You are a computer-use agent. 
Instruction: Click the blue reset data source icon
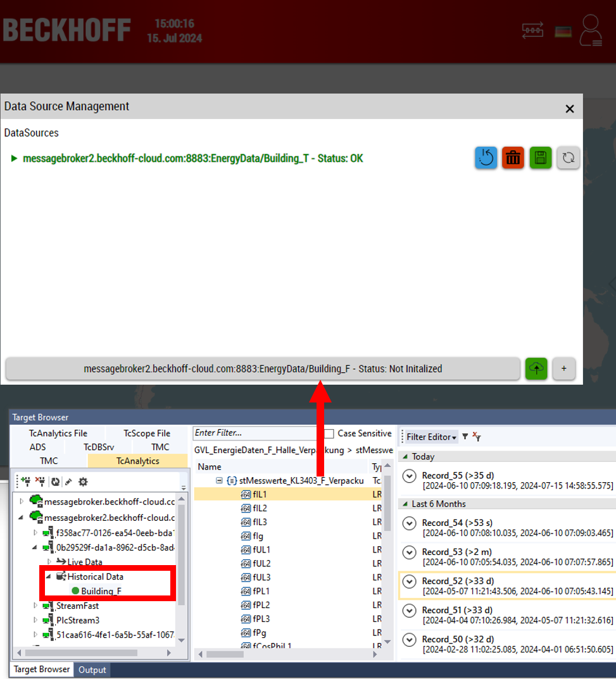pyautogui.click(x=486, y=158)
